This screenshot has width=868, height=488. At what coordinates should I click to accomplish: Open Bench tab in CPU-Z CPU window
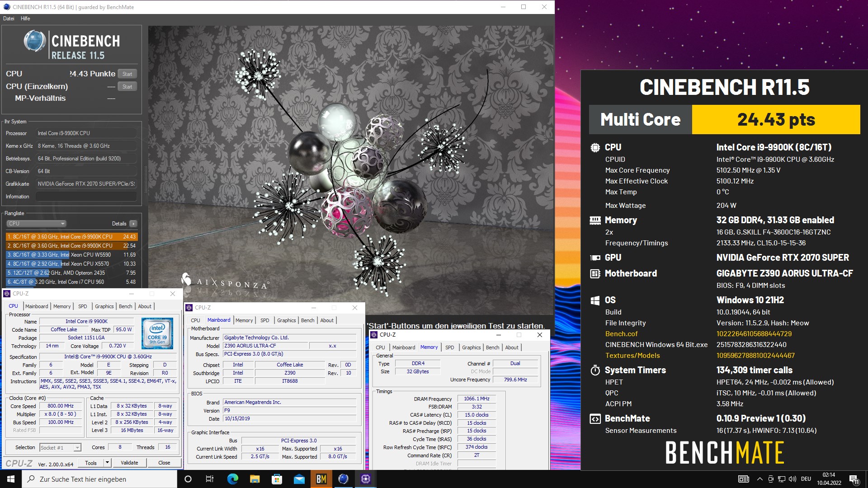tap(125, 306)
